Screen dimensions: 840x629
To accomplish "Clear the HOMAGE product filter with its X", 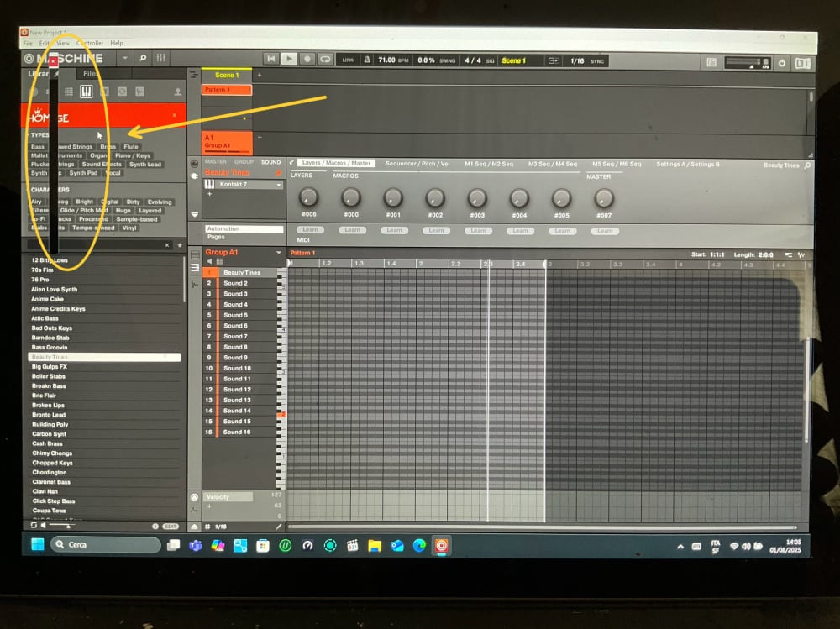I will point(174,115).
